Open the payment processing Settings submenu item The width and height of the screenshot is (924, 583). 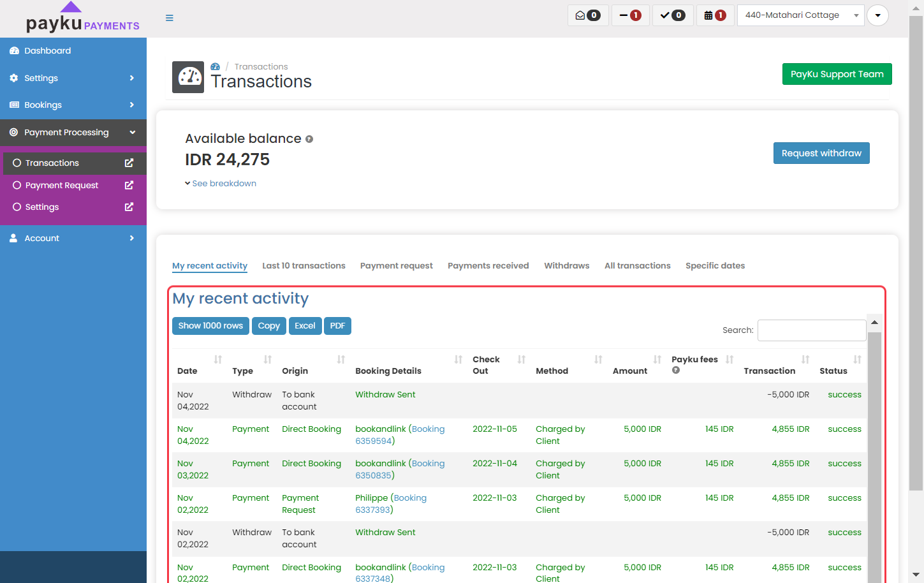[x=42, y=207]
